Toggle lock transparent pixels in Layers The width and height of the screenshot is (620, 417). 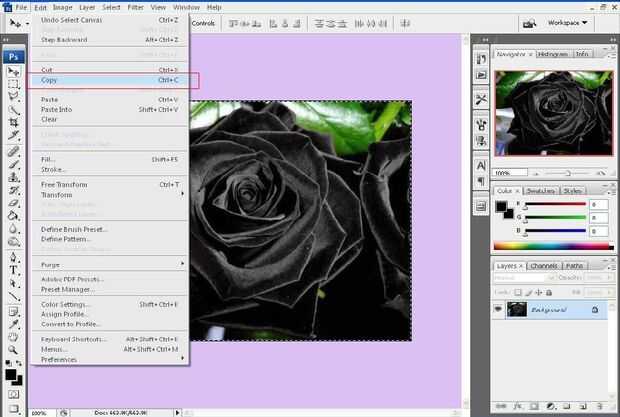(518, 292)
